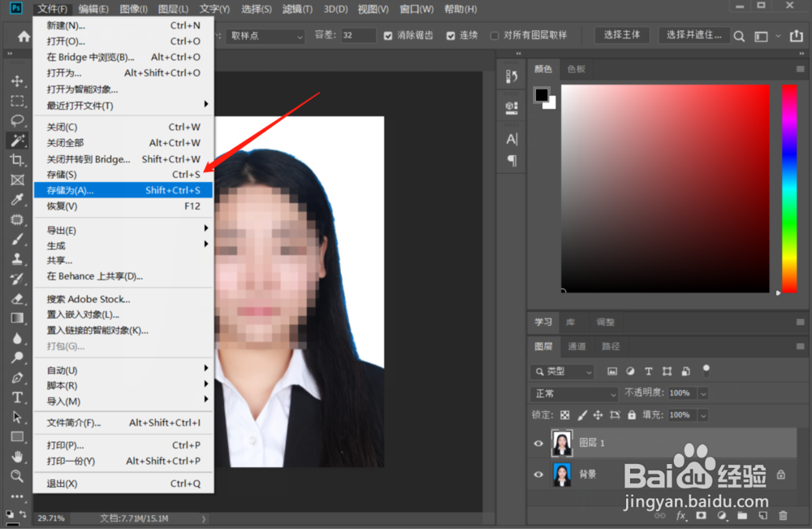
Task: Select the Path Selection tool
Action: coord(17,417)
